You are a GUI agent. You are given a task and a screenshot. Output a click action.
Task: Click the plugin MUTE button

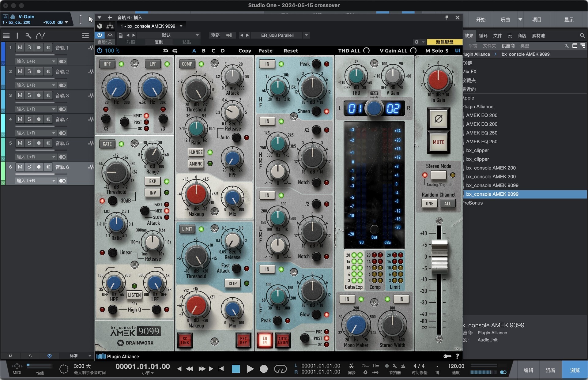tap(438, 142)
